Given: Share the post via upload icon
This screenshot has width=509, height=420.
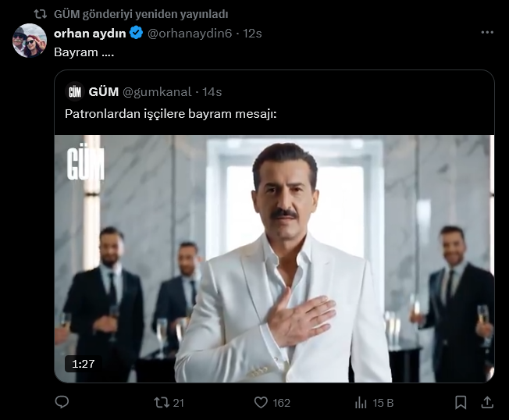Looking at the screenshot, I should pos(487,403).
